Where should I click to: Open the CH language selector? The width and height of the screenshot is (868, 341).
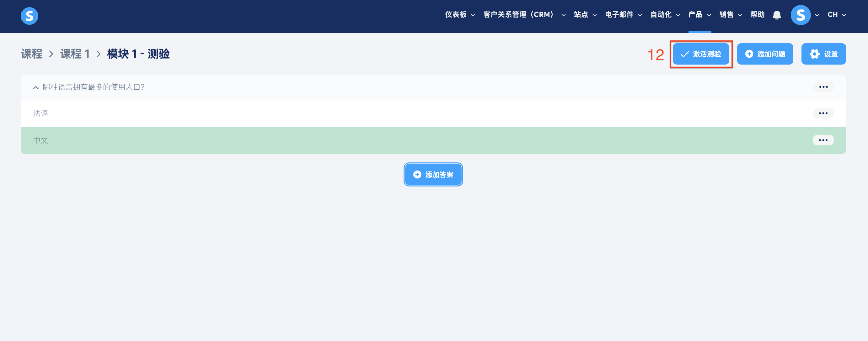tap(837, 14)
